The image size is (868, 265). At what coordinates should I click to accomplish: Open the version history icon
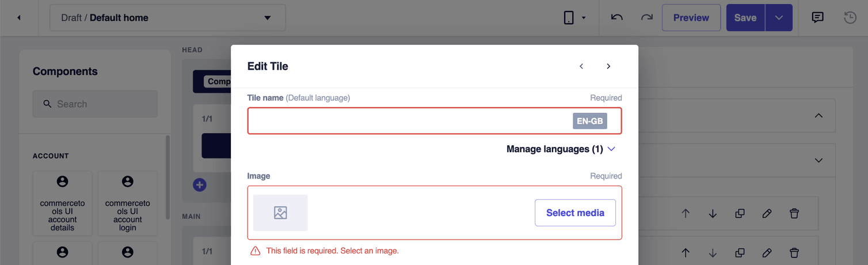[850, 18]
